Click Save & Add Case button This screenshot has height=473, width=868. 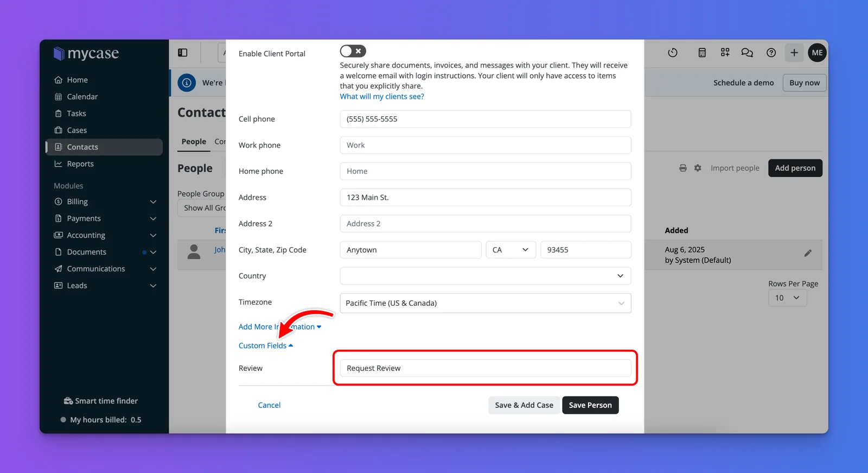tap(524, 405)
